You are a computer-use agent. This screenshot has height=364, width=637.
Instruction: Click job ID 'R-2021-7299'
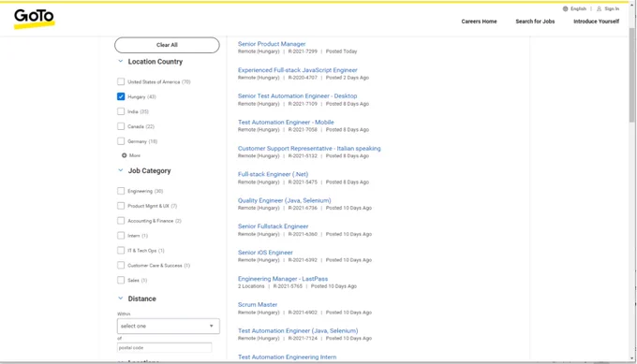(x=303, y=51)
